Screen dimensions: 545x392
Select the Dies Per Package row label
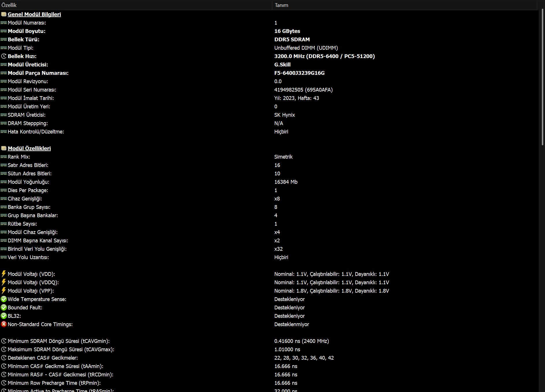pos(28,190)
